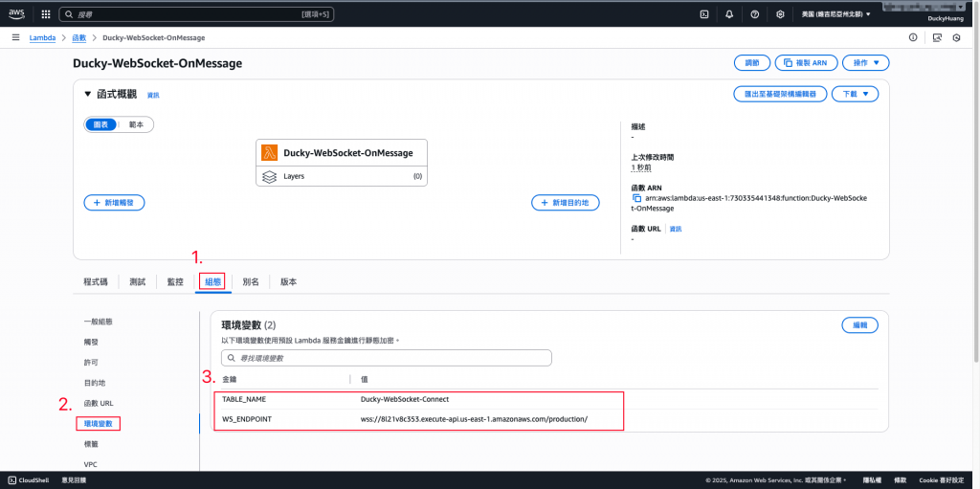The height and width of the screenshot is (489, 980).
Task: Switch to the 測試 tab
Action: [x=138, y=282]
